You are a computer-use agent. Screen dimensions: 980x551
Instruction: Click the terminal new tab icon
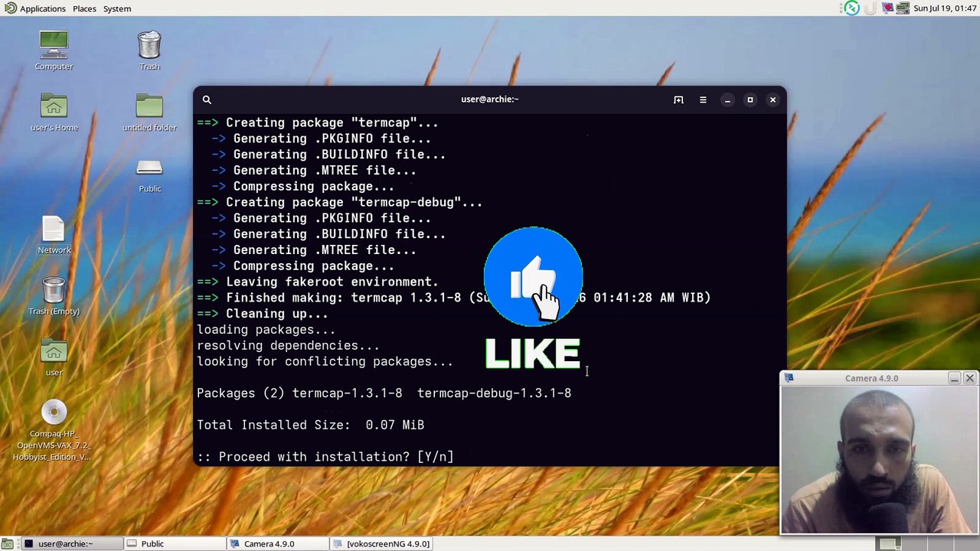678,99
